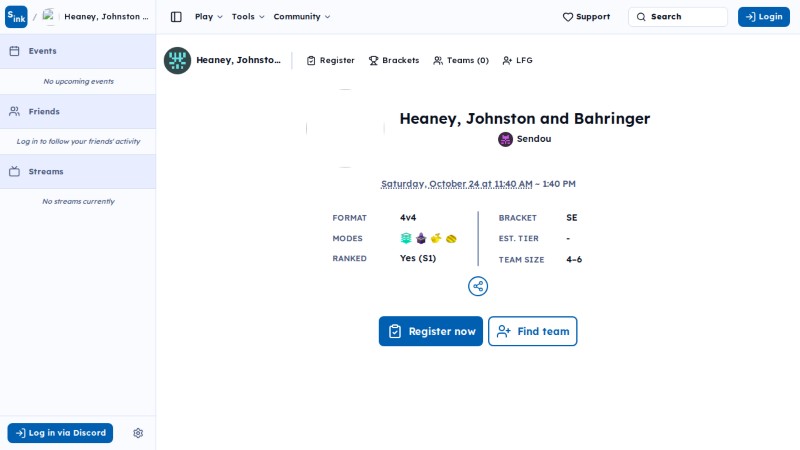
Task: Open the Tools dropdown menu
Action: [248, 17]
